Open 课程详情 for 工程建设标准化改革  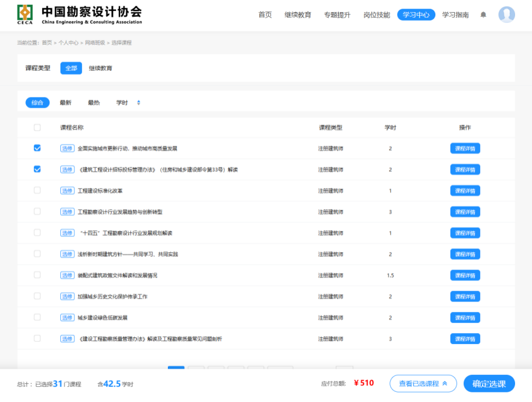(465, 191)
